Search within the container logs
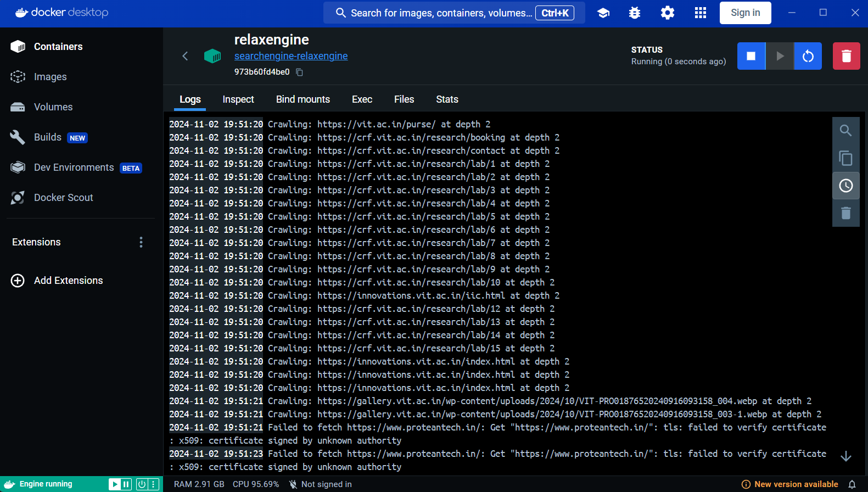 pos(846,131)
